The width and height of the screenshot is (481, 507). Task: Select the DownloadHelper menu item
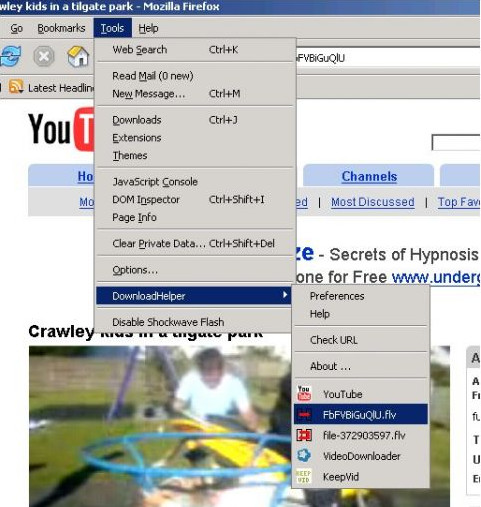[x=194, y=296]
